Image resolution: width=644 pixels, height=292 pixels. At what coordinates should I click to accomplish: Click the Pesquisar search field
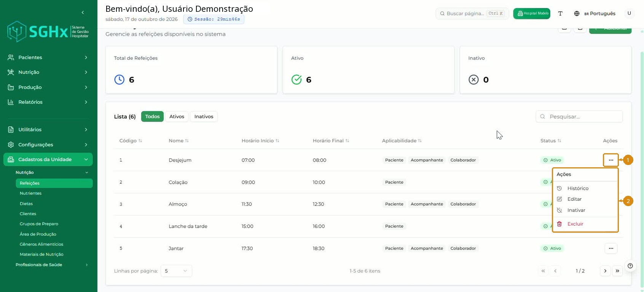click(579, 117)
